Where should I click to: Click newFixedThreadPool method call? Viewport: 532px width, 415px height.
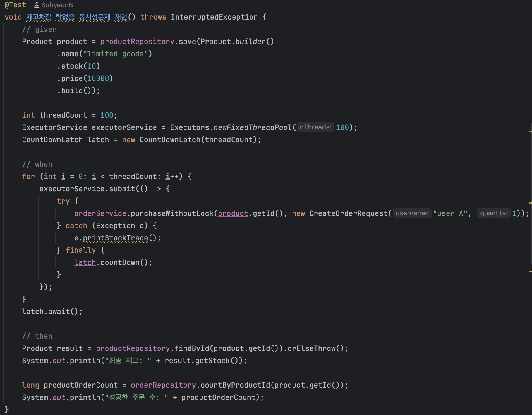(x=253, y=127)
